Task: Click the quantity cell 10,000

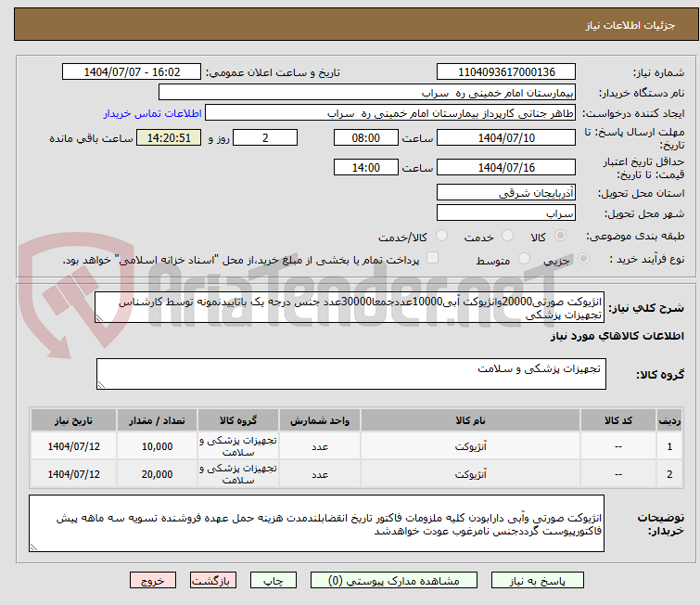Action: (x=157, y=446)
